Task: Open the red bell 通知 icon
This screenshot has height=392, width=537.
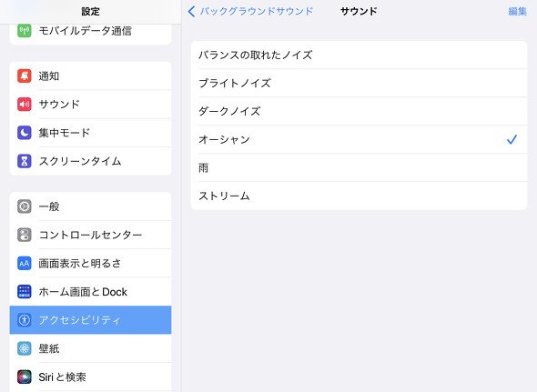Action: pyautogui.click(x=25, y=76)
